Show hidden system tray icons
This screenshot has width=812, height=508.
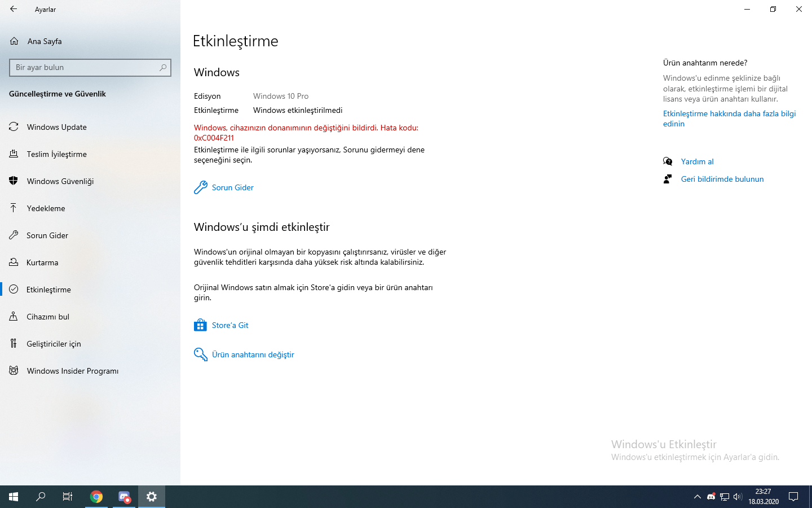pyautogui.click(x=698, y=497)
